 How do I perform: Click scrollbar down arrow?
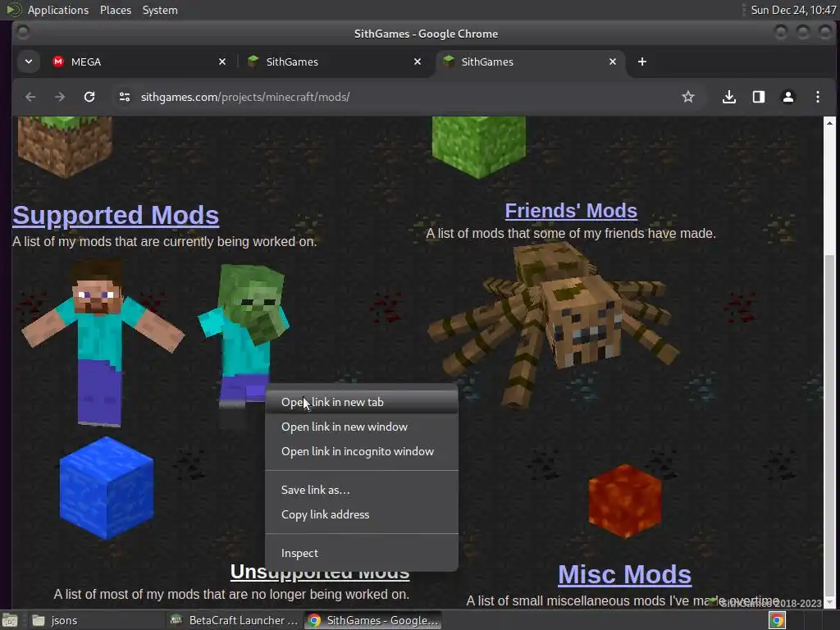tap(829, 602)
